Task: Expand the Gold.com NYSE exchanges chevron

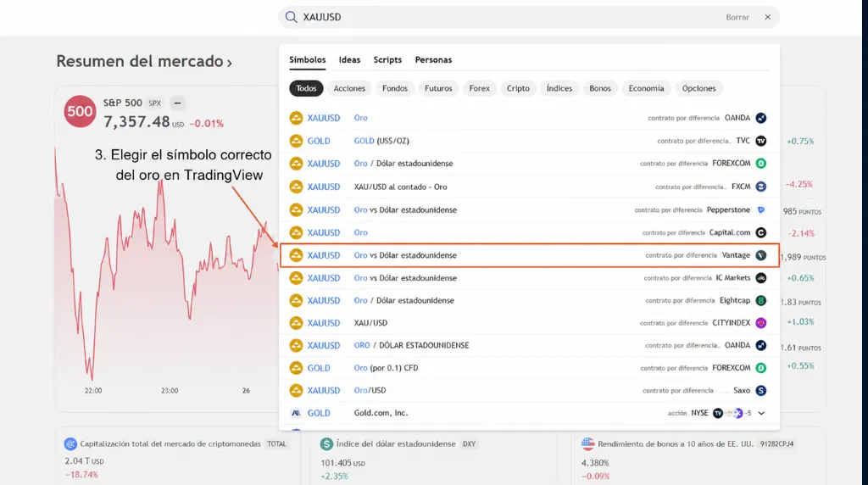Action: click(761, 413)
